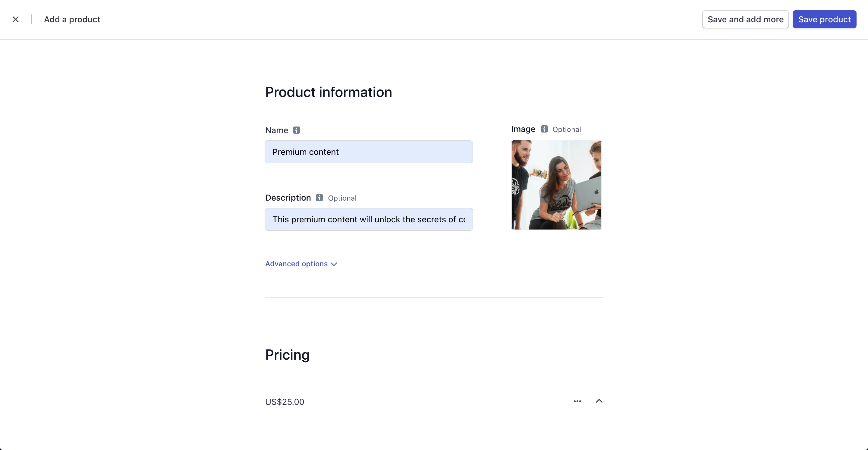Collapse the US$25.00 price section
868x450 pixels.
coord(599,401)
